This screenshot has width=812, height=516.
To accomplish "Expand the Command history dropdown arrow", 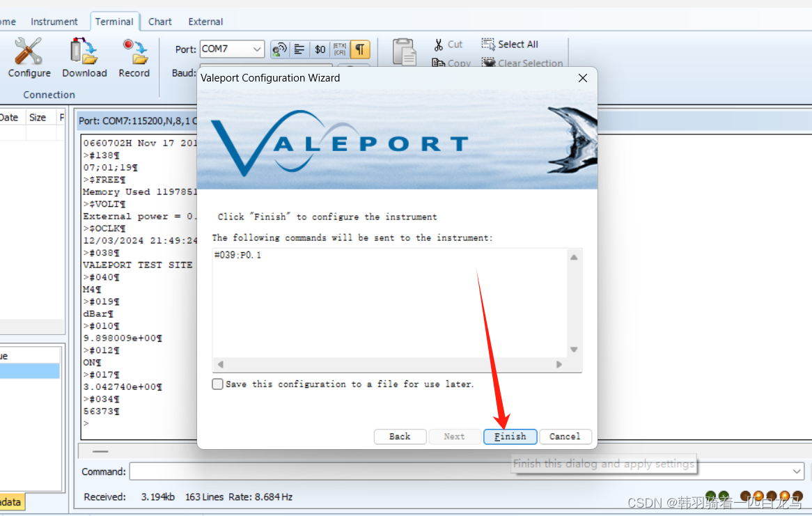I will 797,471.
